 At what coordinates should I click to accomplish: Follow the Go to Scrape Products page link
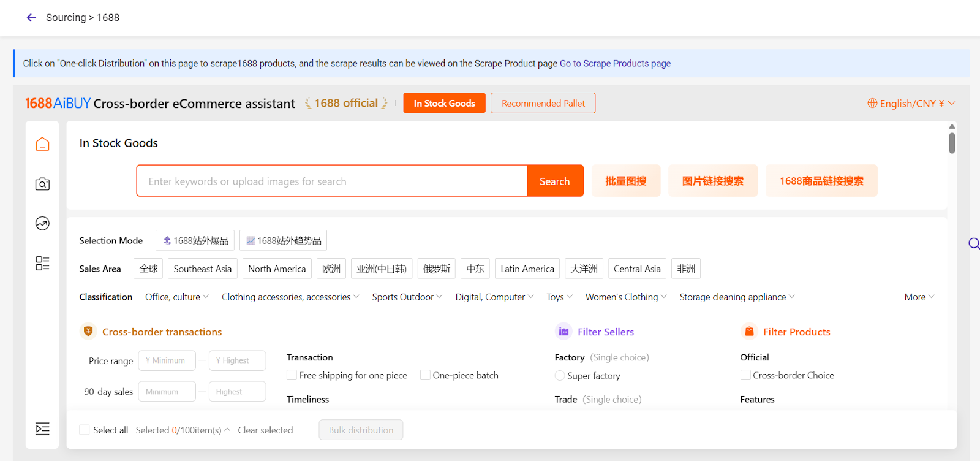pos(615,64)
